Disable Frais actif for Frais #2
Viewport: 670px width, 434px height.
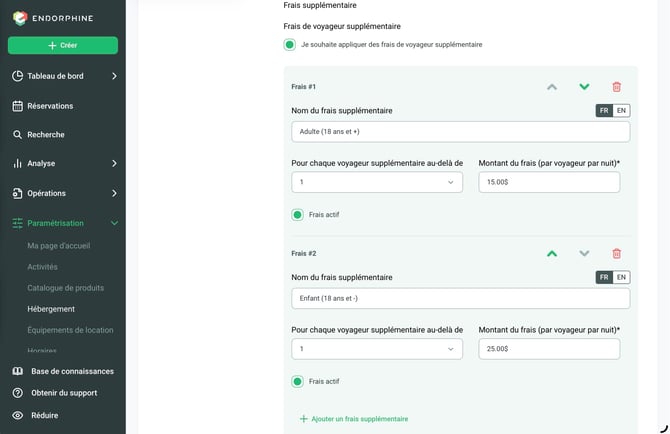(297, 381)
